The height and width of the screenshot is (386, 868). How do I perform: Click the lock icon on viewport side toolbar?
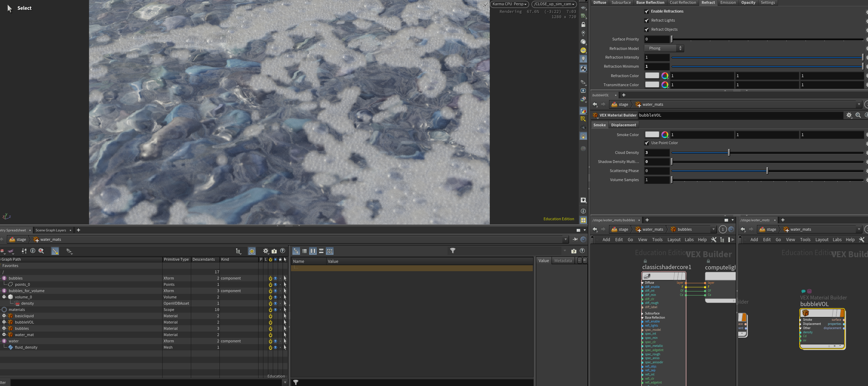coord(583,24)
